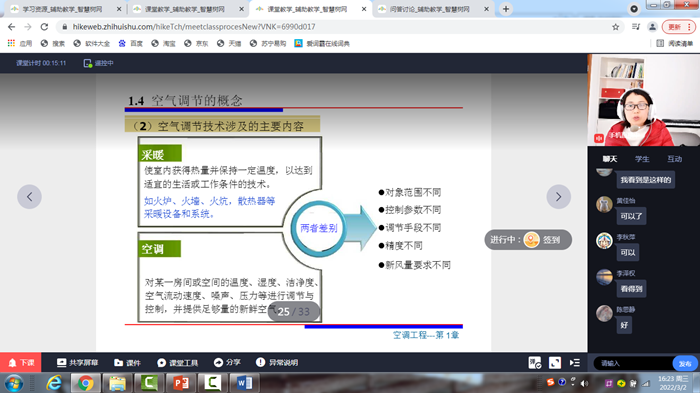Open the ongoing 签到 sign-in activity
This screenshot has height=393, width=700.
click(x=528, y=240)
